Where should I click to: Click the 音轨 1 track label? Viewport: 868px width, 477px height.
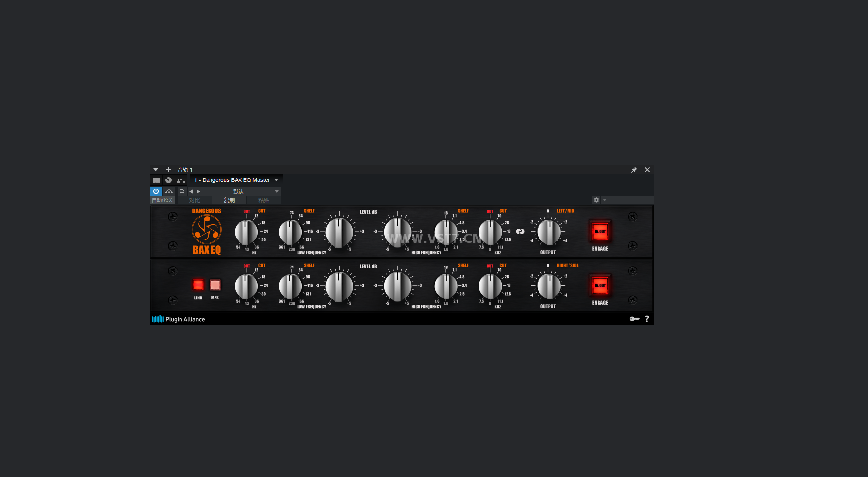(185, 170)
